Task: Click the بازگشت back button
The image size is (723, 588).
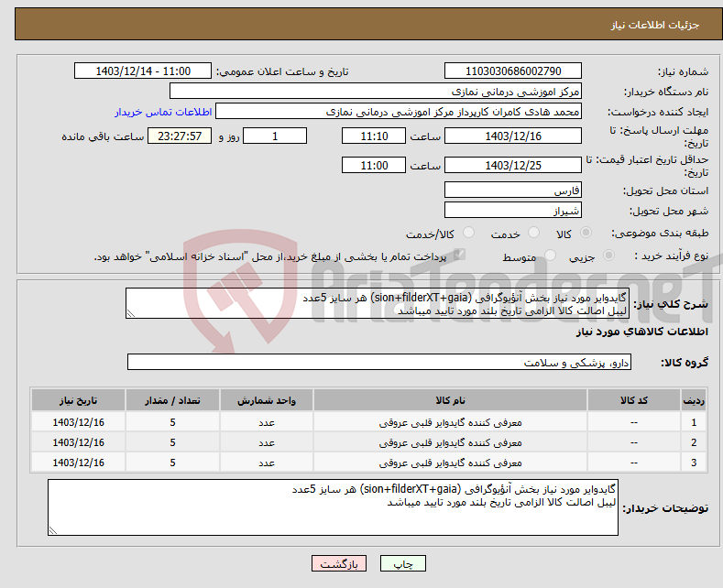Action: click(339, 563)
